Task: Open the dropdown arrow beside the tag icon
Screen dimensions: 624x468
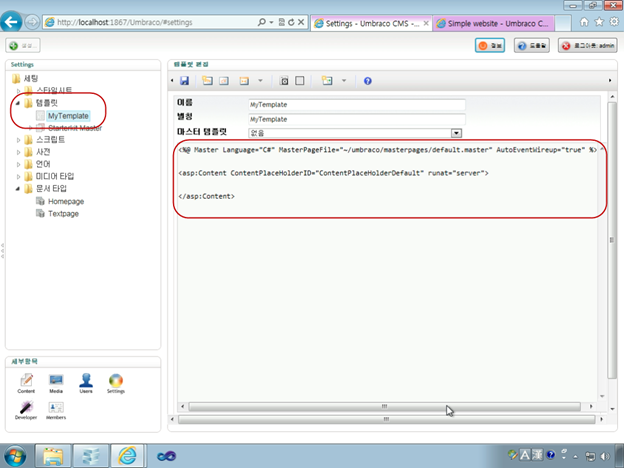Action: (x=344, y=81)
